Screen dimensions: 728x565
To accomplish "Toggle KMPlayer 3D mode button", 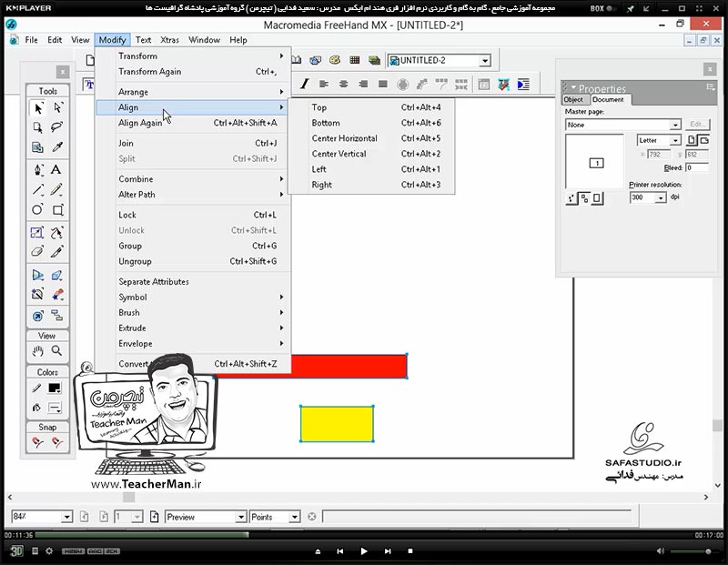I will 16,551.
